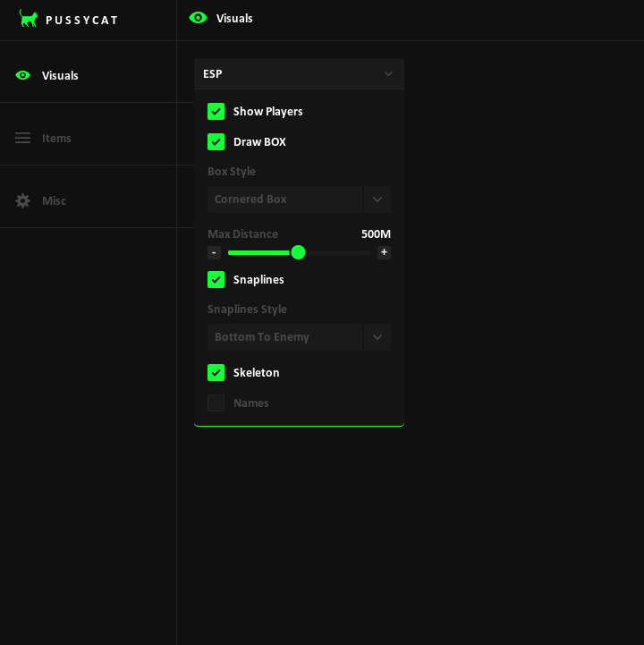The image size is (644, 645).
Task: Switch to the Misc tab
Action: pos(54,200)
